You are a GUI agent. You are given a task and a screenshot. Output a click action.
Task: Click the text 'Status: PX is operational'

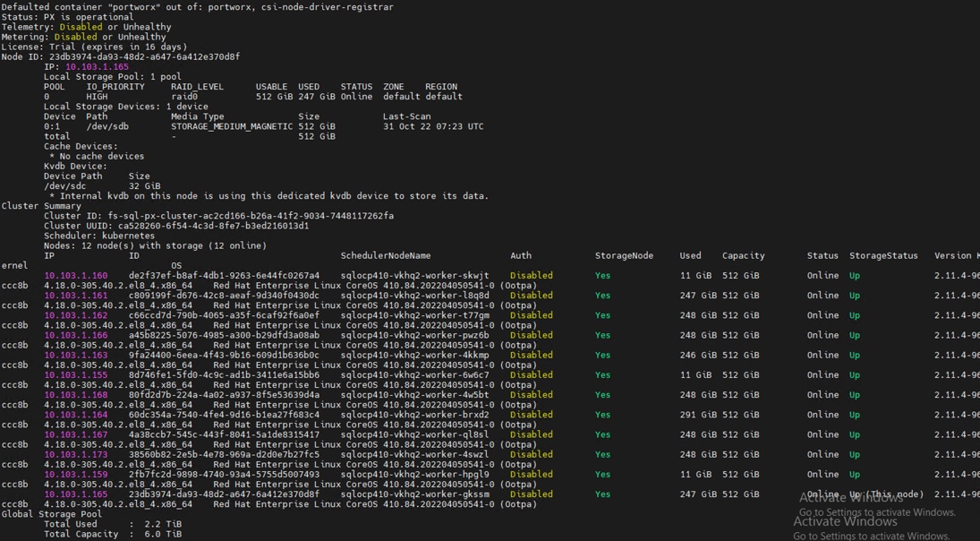pyautogui.click(x=67, y=17)
